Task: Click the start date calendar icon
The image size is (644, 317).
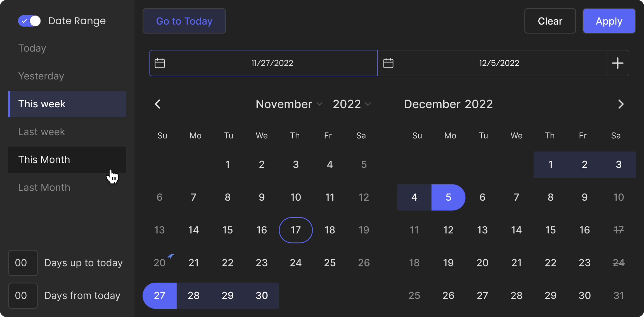Action: tap(160, 63)
